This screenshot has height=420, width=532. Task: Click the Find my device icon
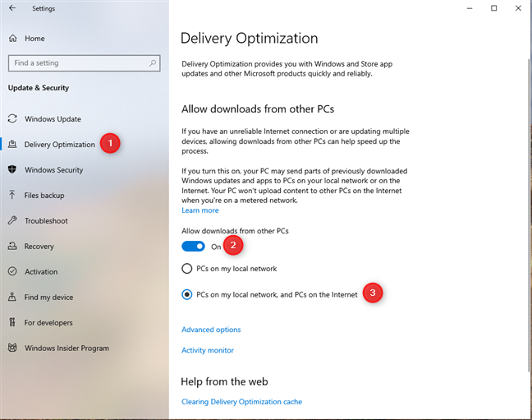[12, 297]
